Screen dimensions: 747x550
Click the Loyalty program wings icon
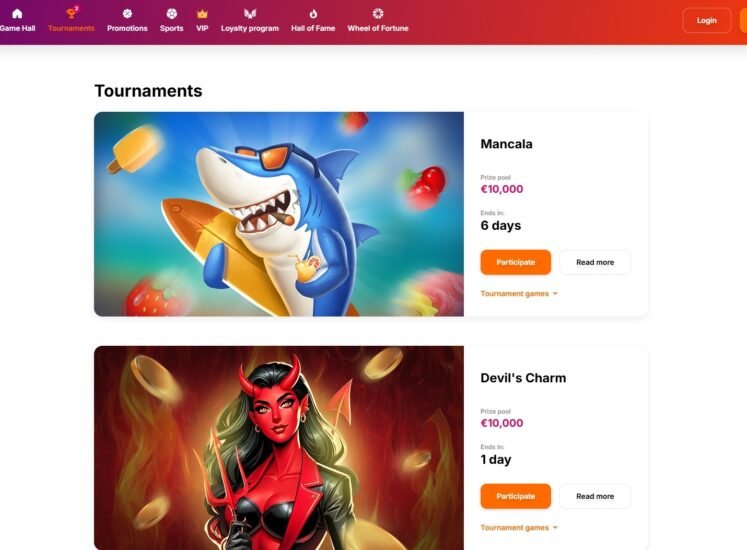pos(250,13)
